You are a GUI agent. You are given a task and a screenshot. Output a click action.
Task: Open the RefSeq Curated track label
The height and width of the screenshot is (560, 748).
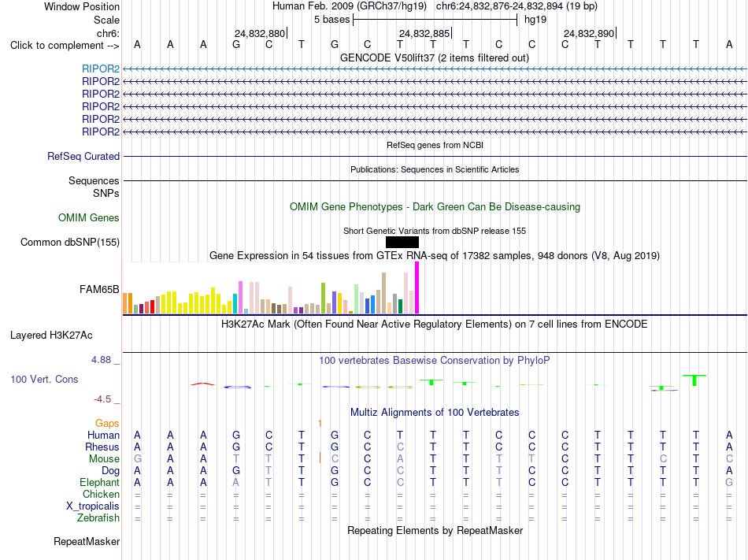(x=83, y=156)
